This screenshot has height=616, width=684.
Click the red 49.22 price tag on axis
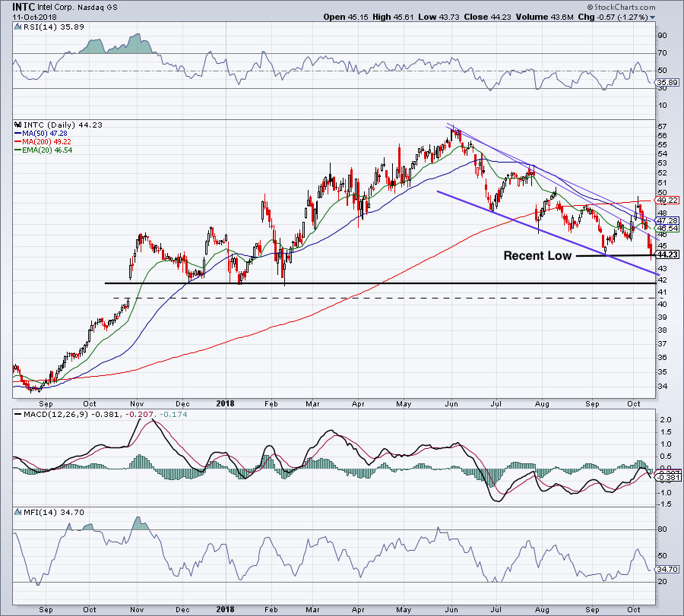[x=667, y=200]
